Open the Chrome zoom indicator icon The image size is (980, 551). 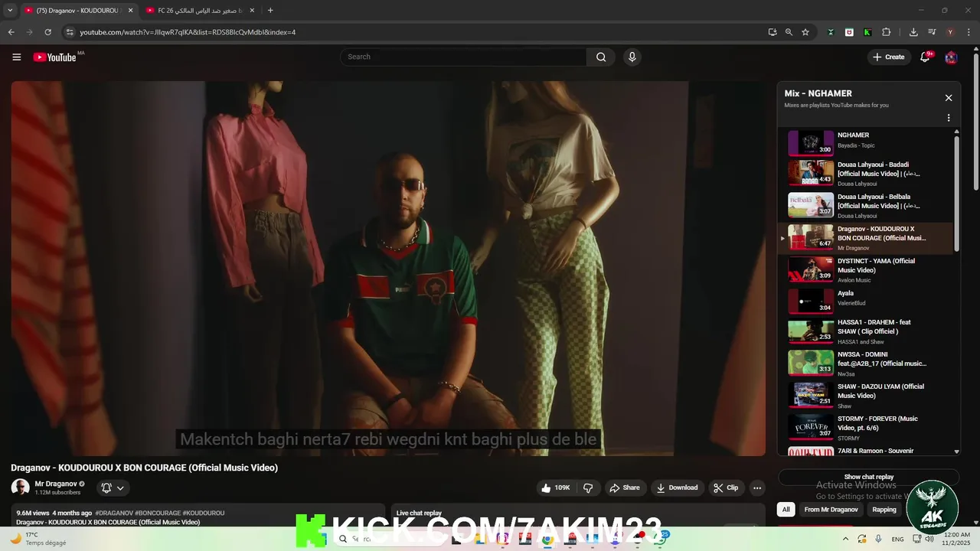click(789, 32)
